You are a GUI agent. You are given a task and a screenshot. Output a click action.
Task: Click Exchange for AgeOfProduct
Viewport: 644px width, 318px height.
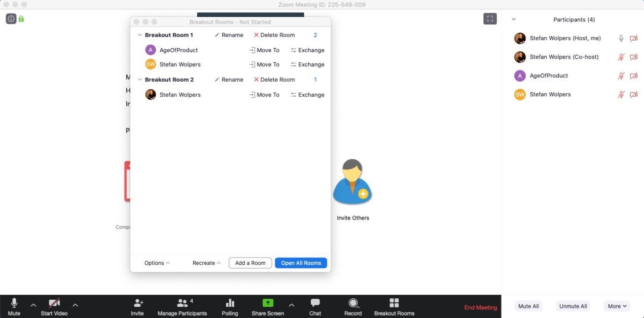[307, 50]
